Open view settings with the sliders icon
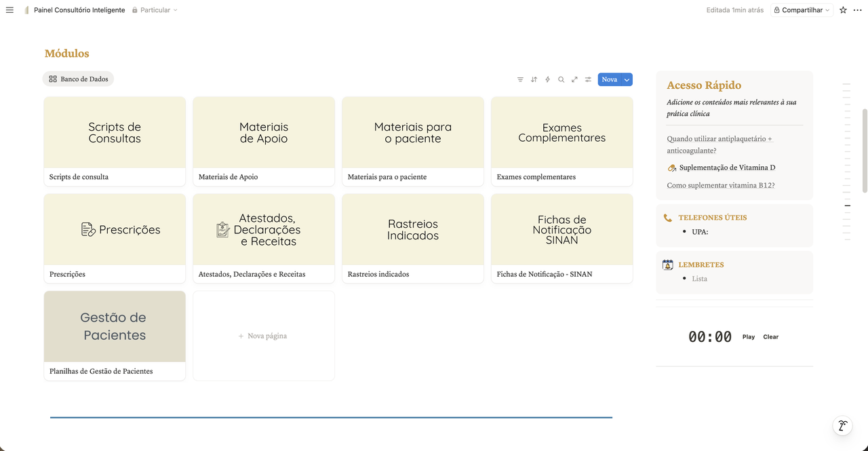 coord(588,79)
